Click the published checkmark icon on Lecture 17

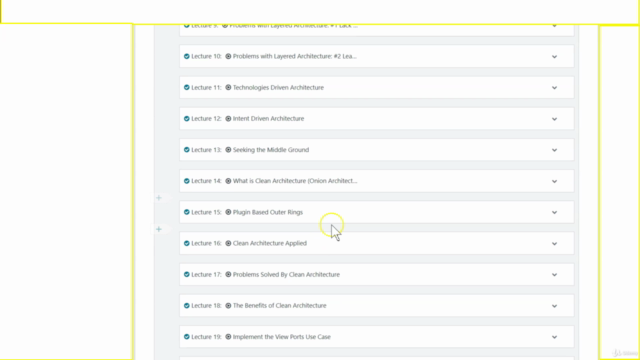(187, 275)
